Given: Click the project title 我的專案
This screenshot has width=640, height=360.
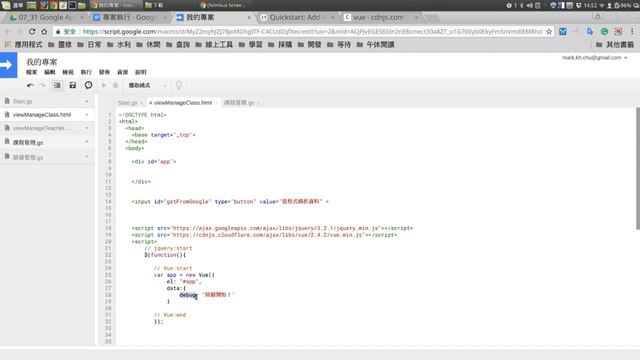Looking at the screenshot, I should click(x=42, y=62).
